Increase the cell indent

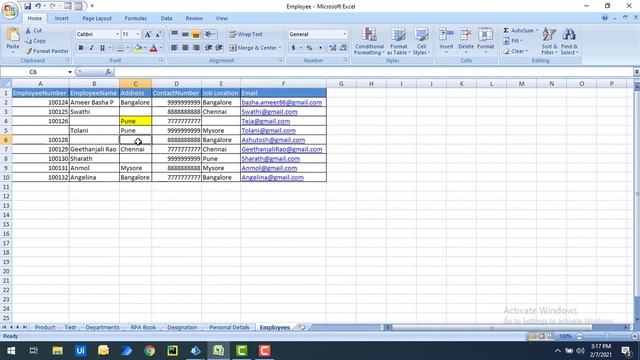point(219,48)
